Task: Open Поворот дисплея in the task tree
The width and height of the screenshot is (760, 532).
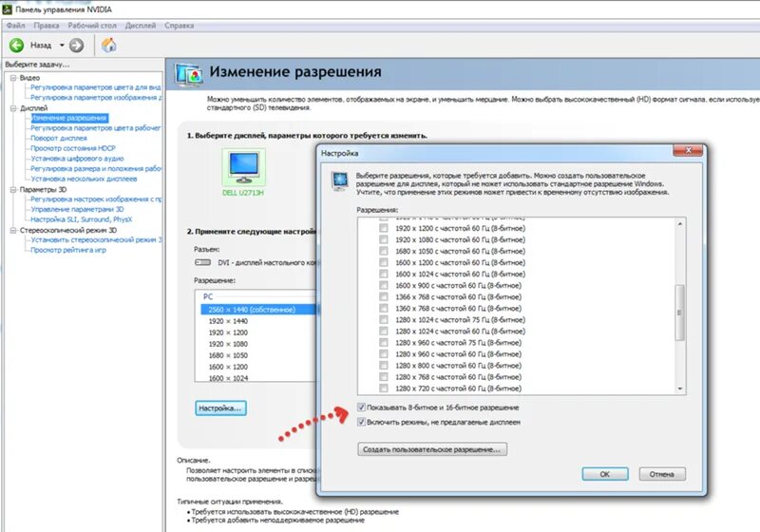Action: (x=59, y=138)
